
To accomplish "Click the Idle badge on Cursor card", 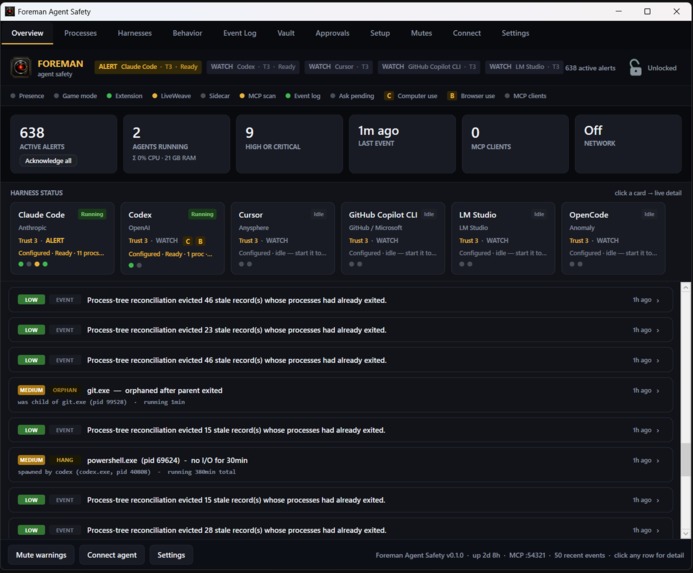I will click(x=319, y=214).
